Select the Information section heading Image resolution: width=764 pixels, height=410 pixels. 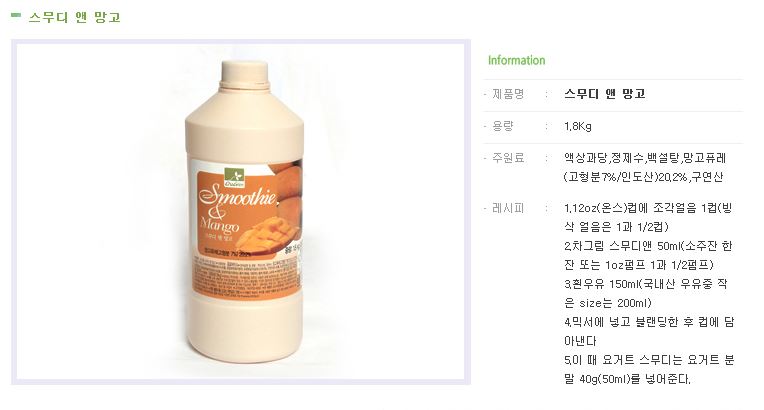[x=516, y=60]
